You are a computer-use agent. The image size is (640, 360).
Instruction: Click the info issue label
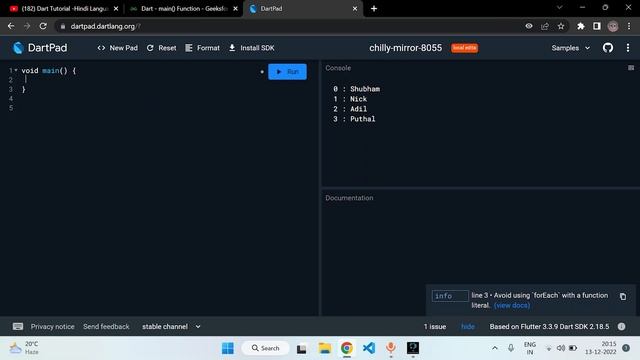coord(450,296)
